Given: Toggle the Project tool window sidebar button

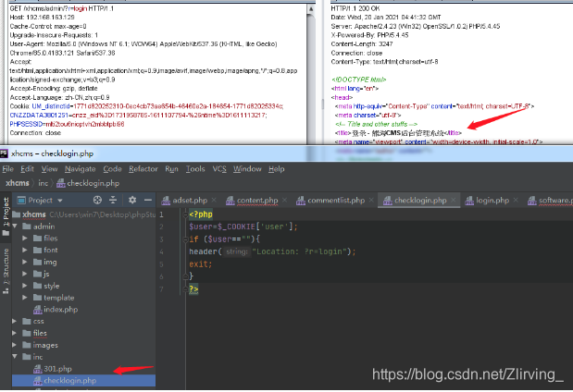Looking at the screenshot, I should (6, 217).
